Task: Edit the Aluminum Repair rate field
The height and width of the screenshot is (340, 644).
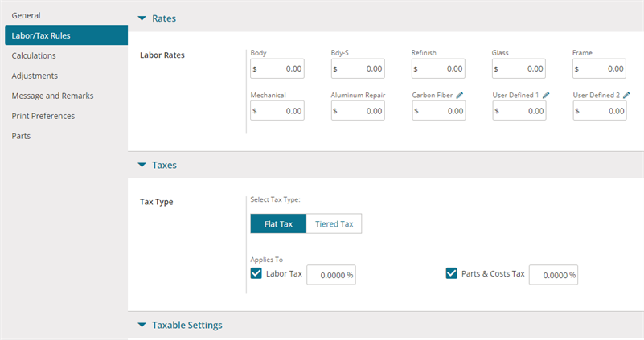Action: (358, 110)
